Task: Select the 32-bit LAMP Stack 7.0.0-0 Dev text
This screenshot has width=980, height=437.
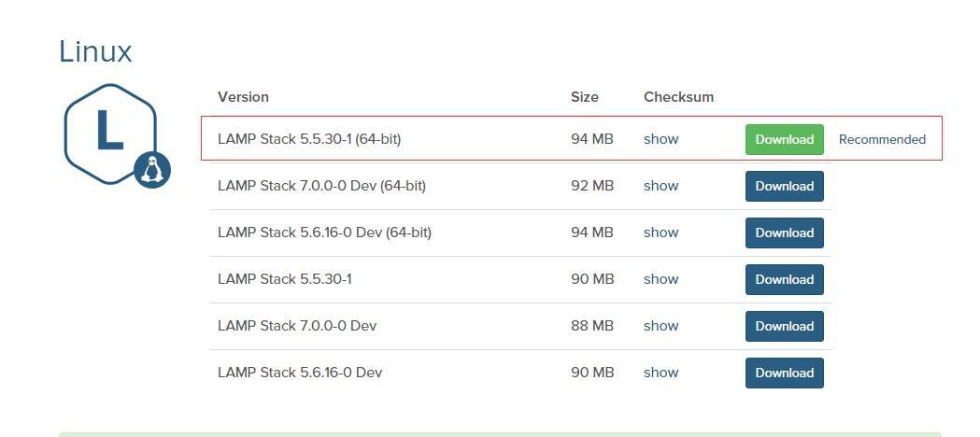Action: (297, 326)
